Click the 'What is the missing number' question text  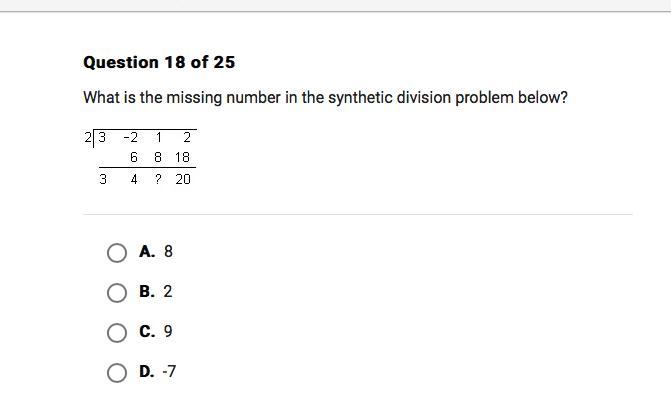pos(326,98)
